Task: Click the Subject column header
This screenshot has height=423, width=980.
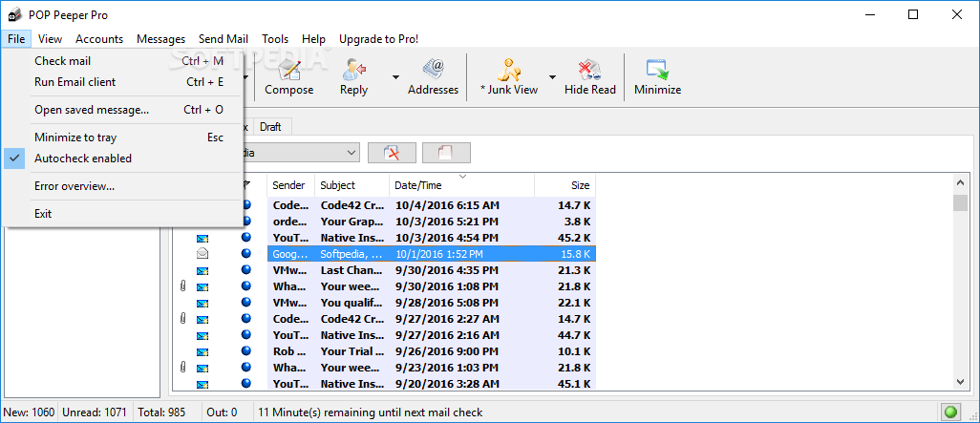Action: pyautogui.click(x=352, y=185)
